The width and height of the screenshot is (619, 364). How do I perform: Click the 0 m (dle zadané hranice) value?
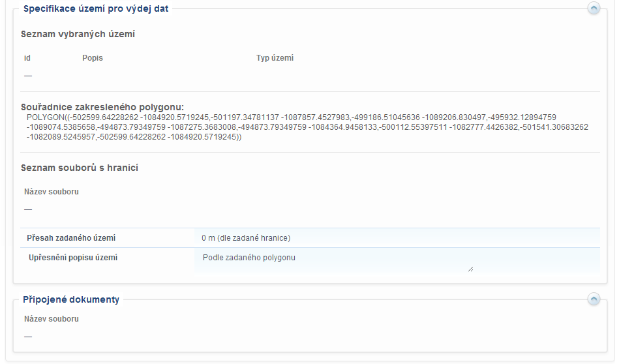tap(246, 238)
